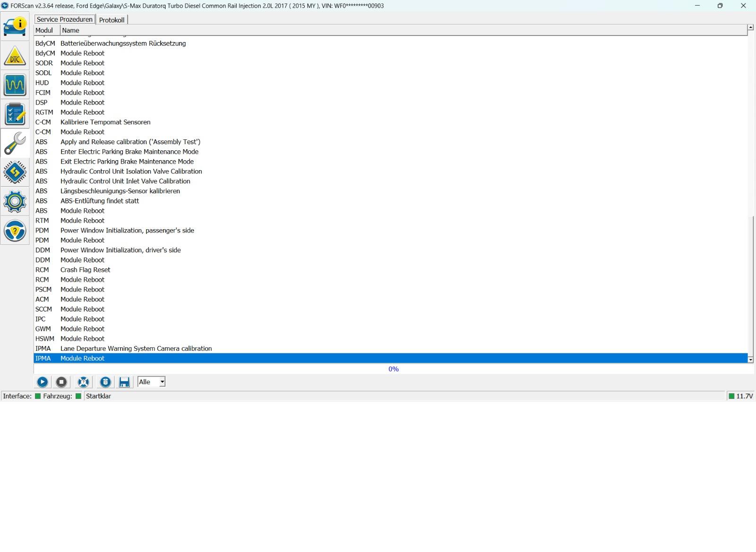Select ACM Module Reboot row
This screenshot has width=756, height=552.
click(391, 299)
